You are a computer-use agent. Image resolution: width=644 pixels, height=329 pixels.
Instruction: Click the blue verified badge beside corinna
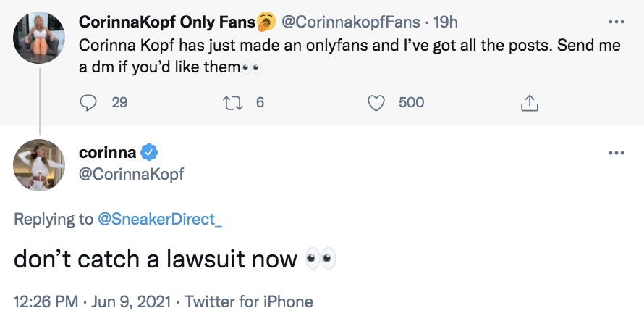pos(150,153)
